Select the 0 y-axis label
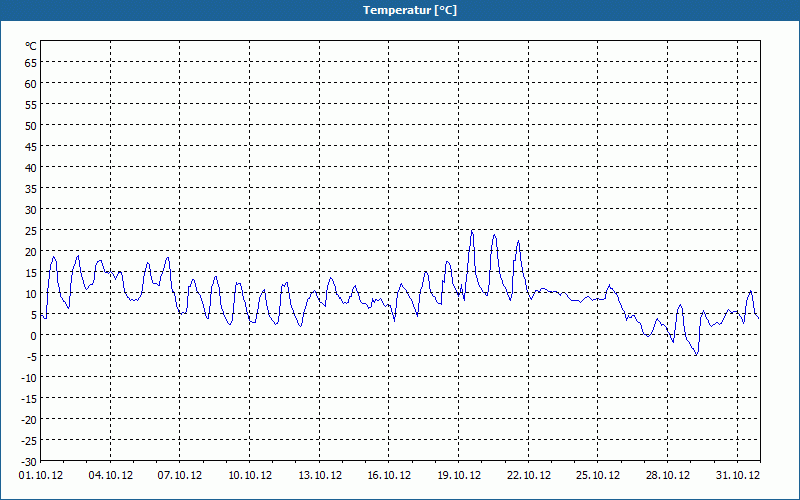Viewport: 800px width, 500px height. tap(34, 336)
